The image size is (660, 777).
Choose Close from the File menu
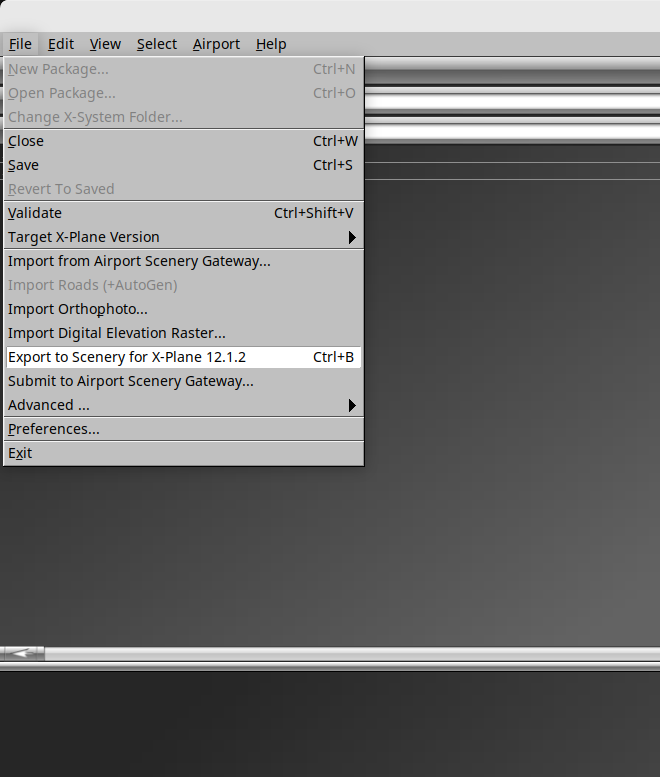pyautogui.click(x=183, y=141)
